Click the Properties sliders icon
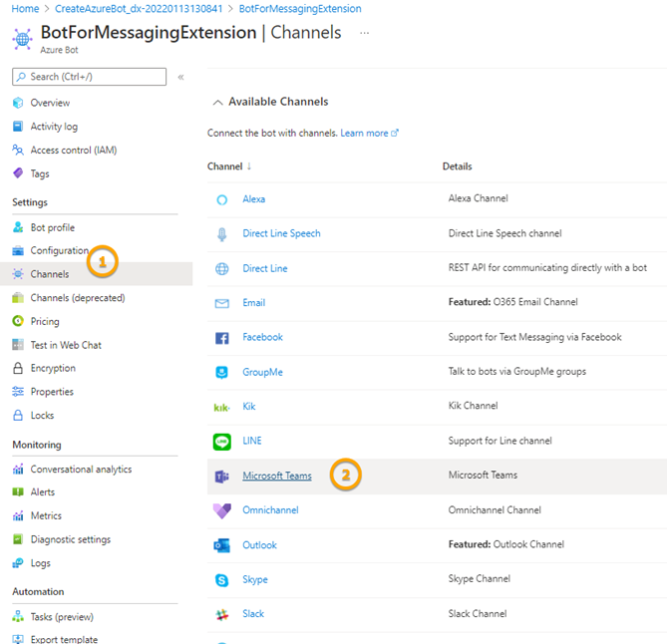This screenshot has height=644, width=667. 18,392
